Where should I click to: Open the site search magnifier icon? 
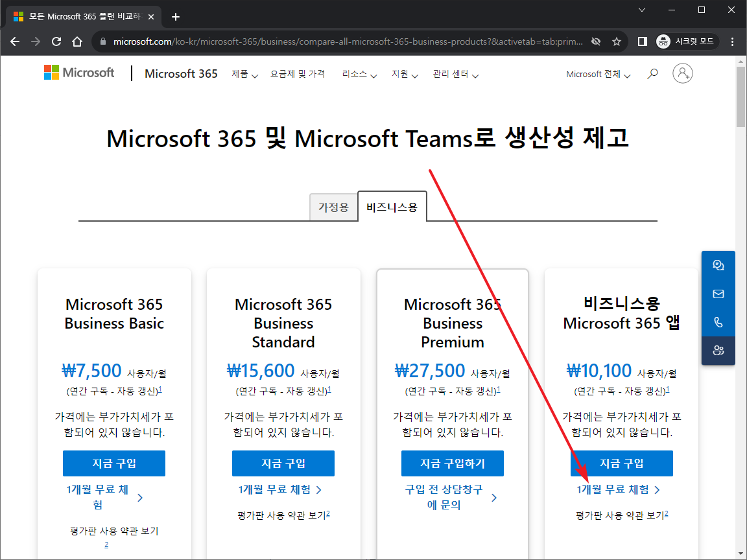(x=653, y=73)
